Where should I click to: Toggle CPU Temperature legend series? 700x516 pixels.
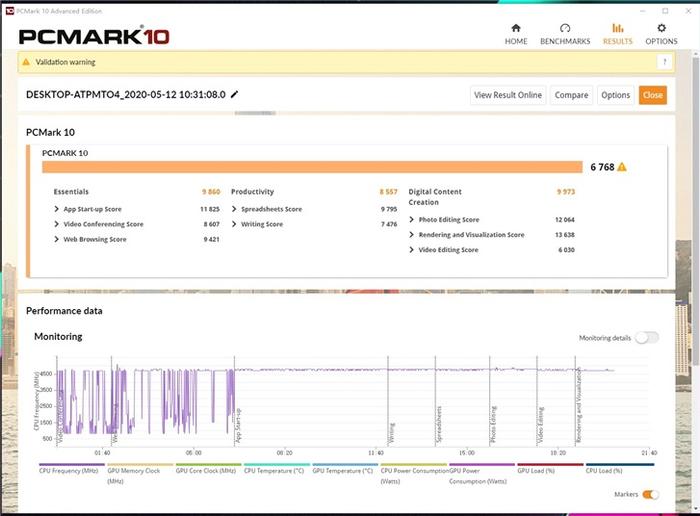276,468
